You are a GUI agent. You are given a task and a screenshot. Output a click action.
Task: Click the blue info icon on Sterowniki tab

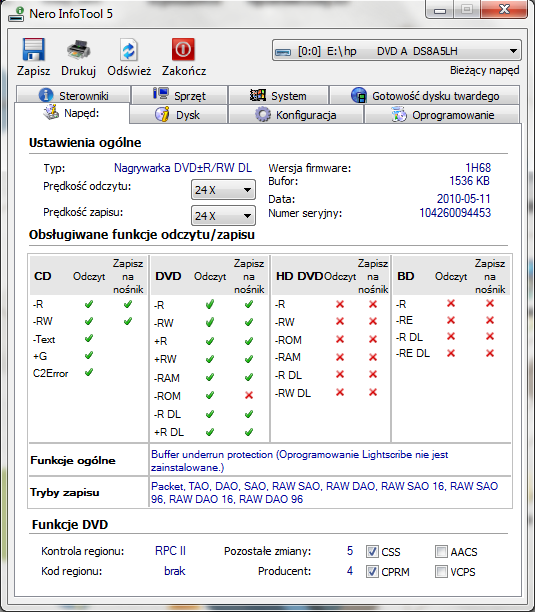(x=46, y=95)
